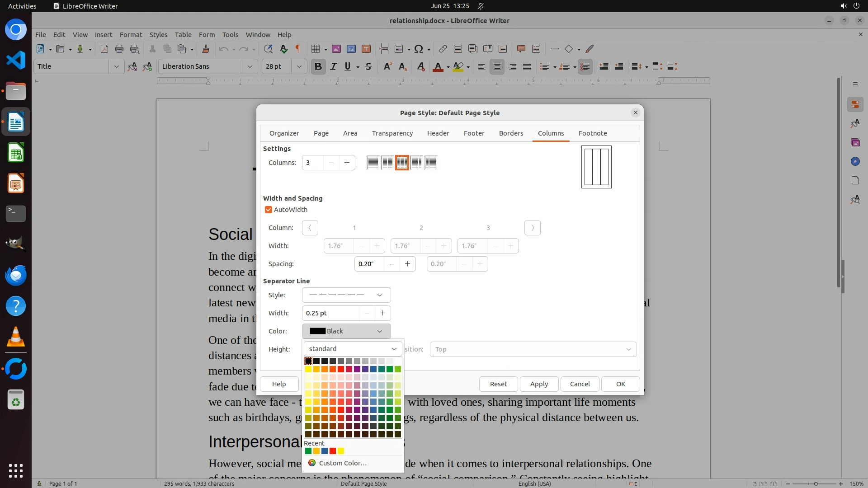Click the Apply button
This screenshot has width=868, height=488.
pyautogui.click(x=539, y=384)
